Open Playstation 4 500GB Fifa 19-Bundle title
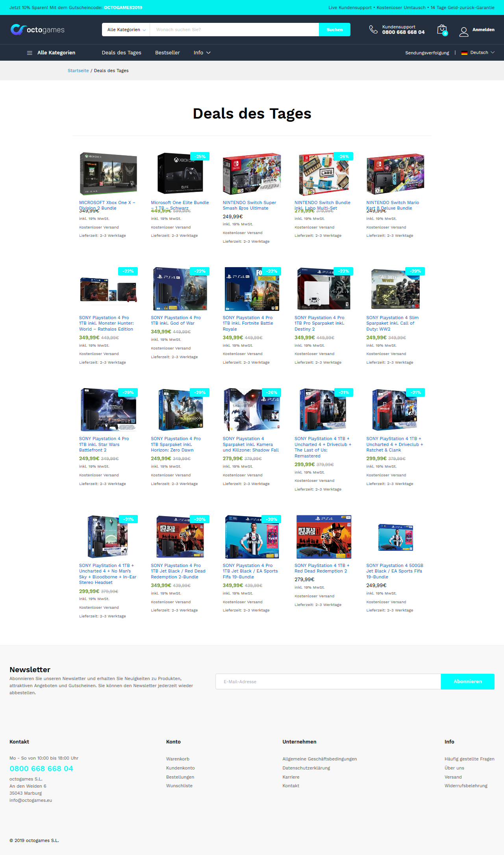Viewport: 504px width, 855px height. 395,571
